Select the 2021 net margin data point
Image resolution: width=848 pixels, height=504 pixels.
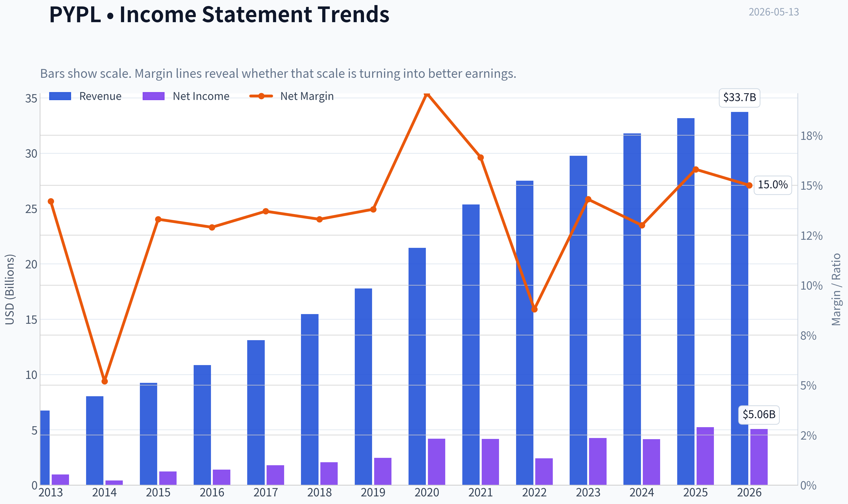[481, 158]
